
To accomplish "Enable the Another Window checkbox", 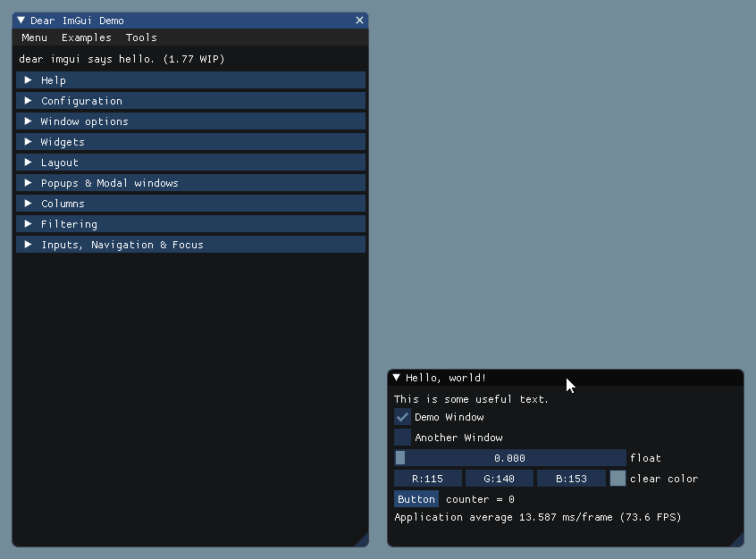I will click(402, 437).
